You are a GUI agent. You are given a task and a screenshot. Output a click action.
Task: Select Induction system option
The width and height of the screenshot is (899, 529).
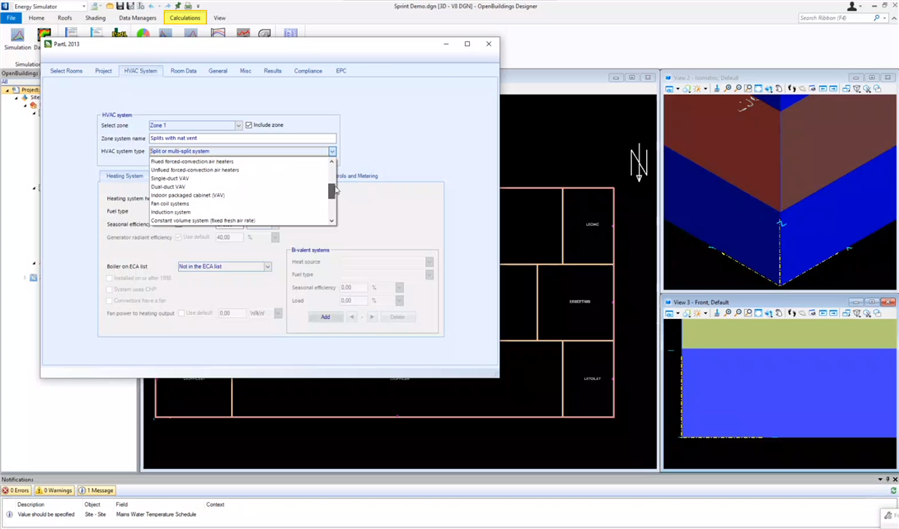[x=171, y=212]
